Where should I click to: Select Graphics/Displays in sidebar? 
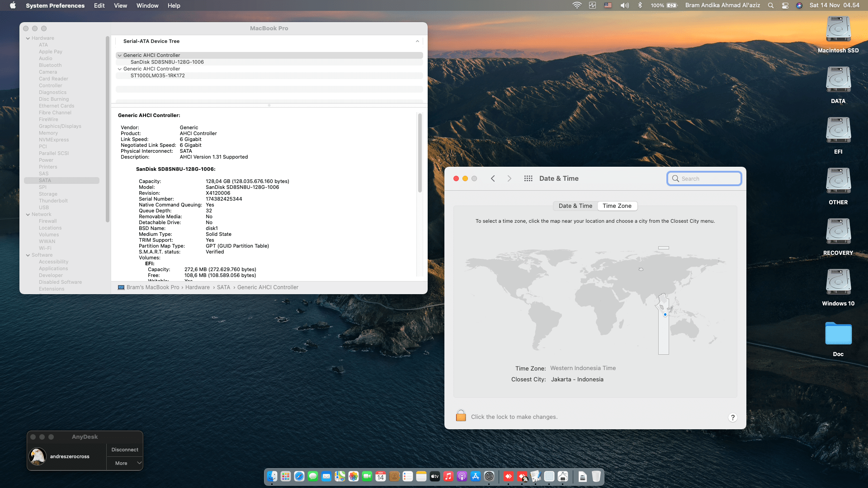click(60, 127)
